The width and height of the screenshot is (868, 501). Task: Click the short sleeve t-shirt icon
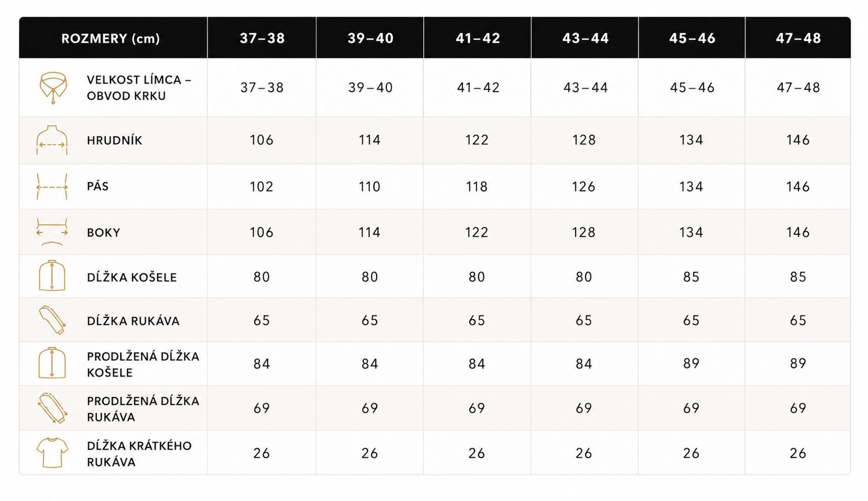click(52, 452)
